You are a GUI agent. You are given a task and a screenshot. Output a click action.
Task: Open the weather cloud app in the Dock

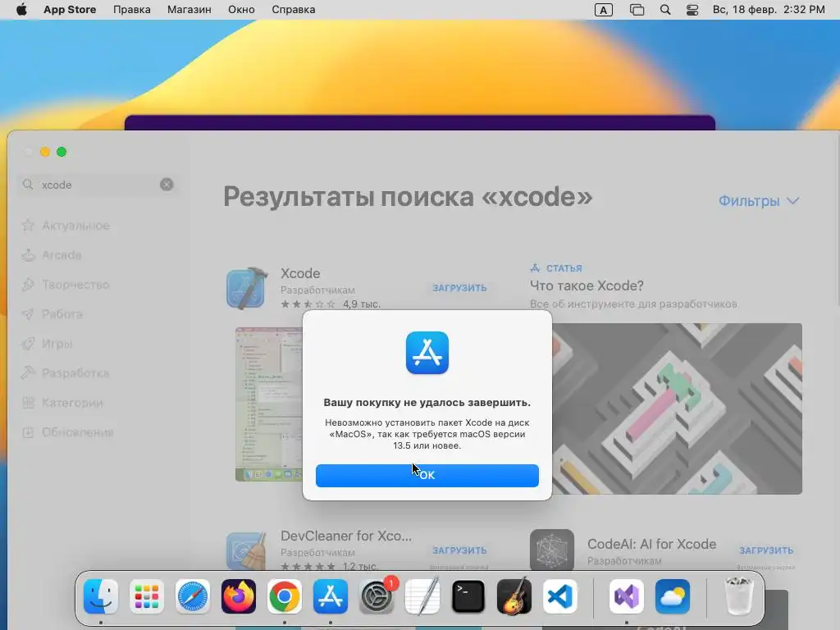pos(673,596)
